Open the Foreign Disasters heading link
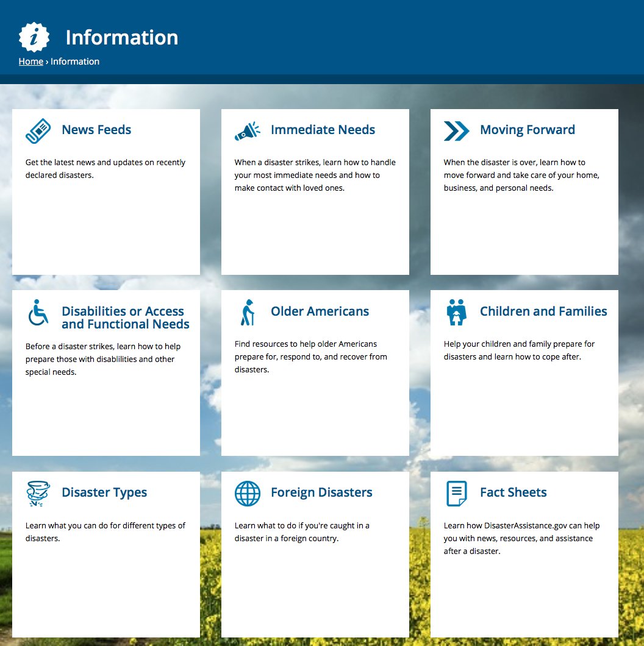The image size is (644, 646). [x=321, y=492]
